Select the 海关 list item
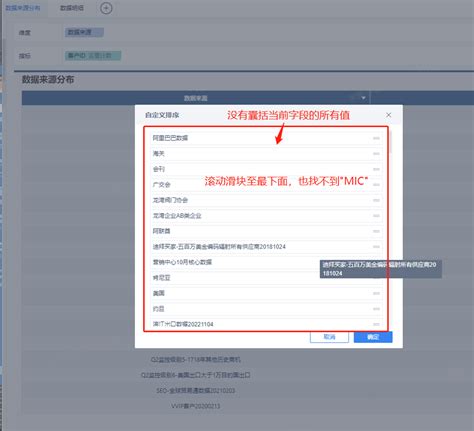474x431 pixels. pos(266,154)
